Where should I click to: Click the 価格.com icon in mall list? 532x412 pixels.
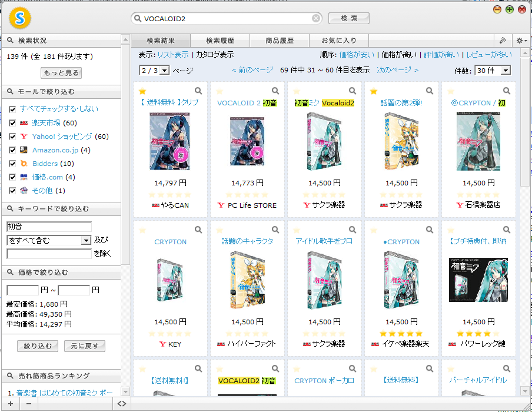[x=24, y=177]
